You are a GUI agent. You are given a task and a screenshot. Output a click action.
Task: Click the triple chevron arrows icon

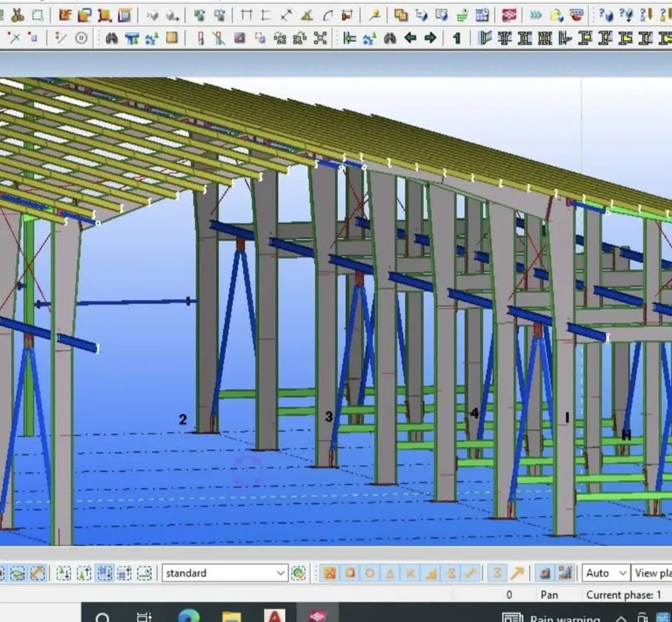pyautogui.click(x=536, y=15)
